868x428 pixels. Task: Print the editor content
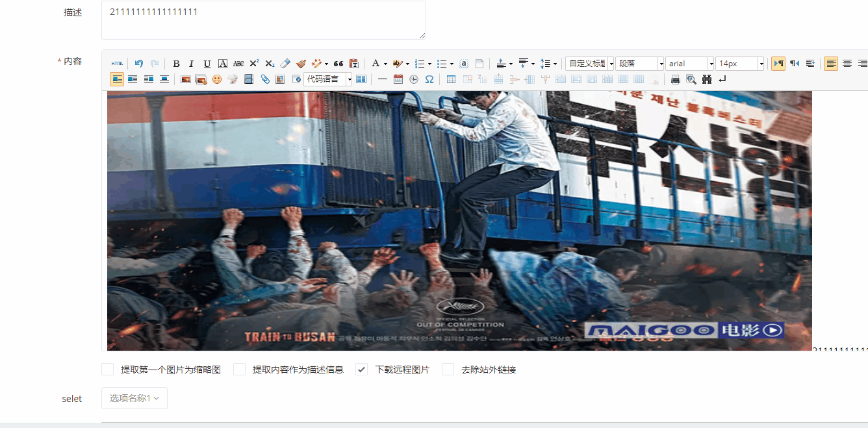click(x=676, y=79)
